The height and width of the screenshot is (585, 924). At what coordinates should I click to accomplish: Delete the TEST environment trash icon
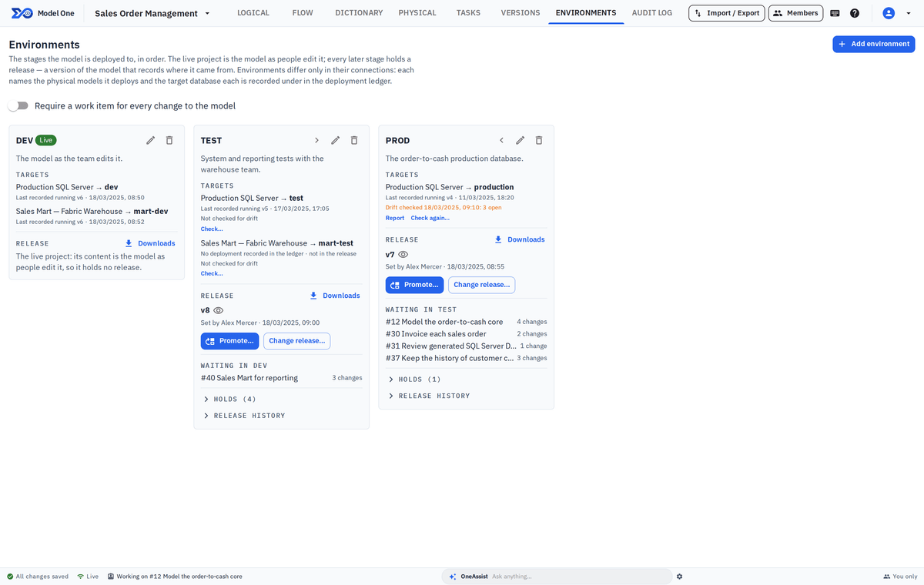tap(354, 140)
